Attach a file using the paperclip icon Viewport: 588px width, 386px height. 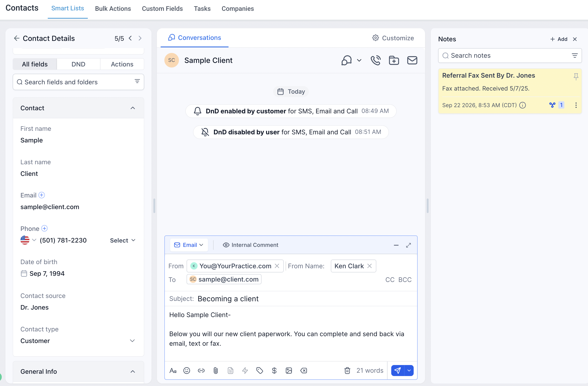[216, 370]
